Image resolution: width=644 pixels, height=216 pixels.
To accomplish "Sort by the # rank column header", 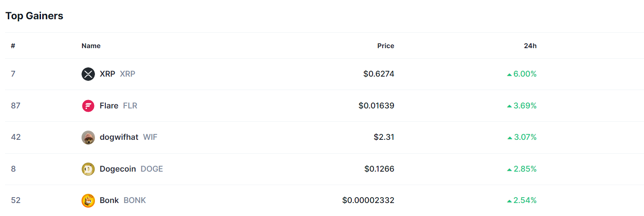I will tap(13, 46).
